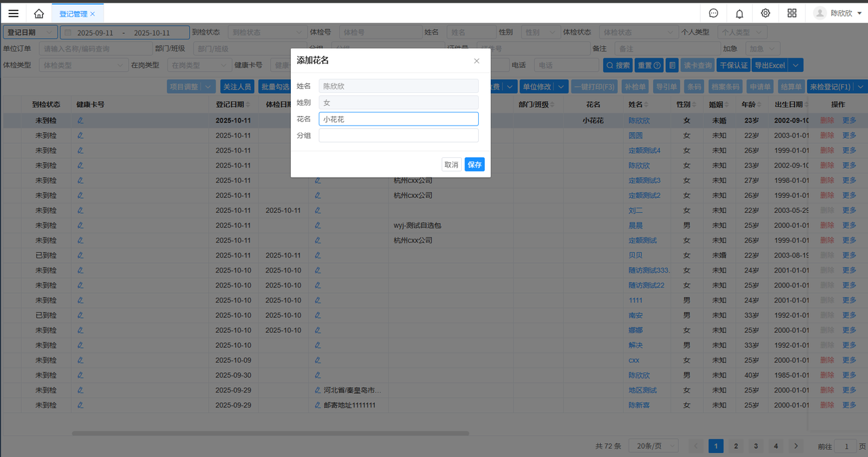Open the settings gear in the top bar
The height and width of the screenshot is (457, 868).
point(766,14)
